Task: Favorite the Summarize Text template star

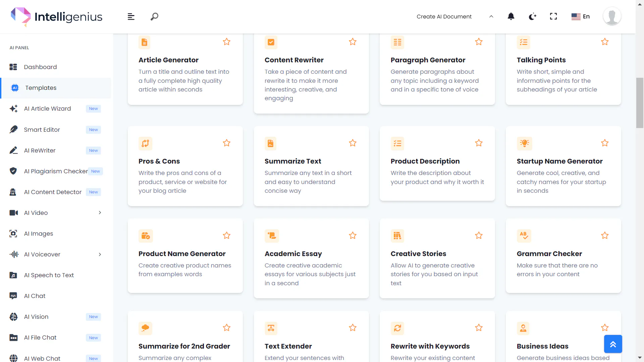Action: click(353, 143)
